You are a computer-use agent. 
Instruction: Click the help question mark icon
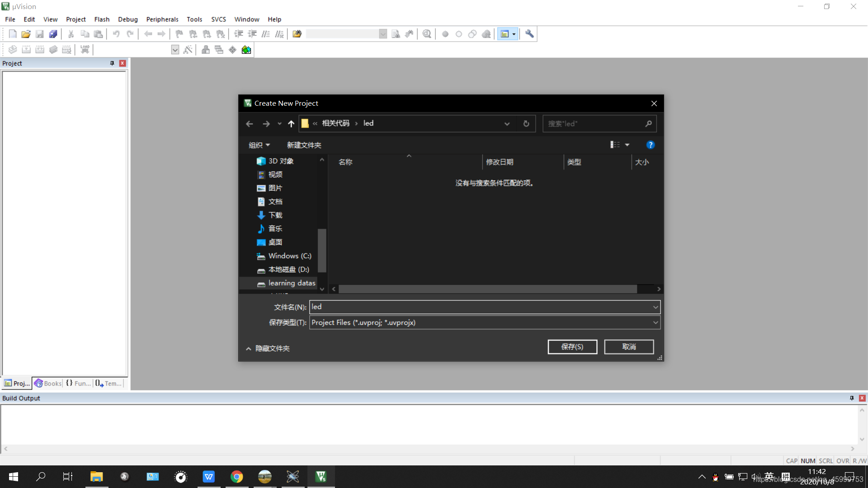click(x=650, y=145)
